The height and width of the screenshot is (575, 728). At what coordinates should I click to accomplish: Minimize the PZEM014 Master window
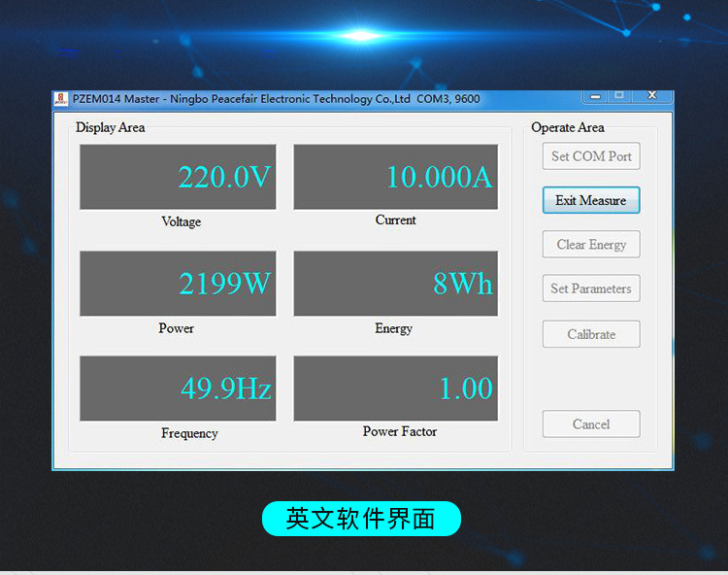point(595,95)
